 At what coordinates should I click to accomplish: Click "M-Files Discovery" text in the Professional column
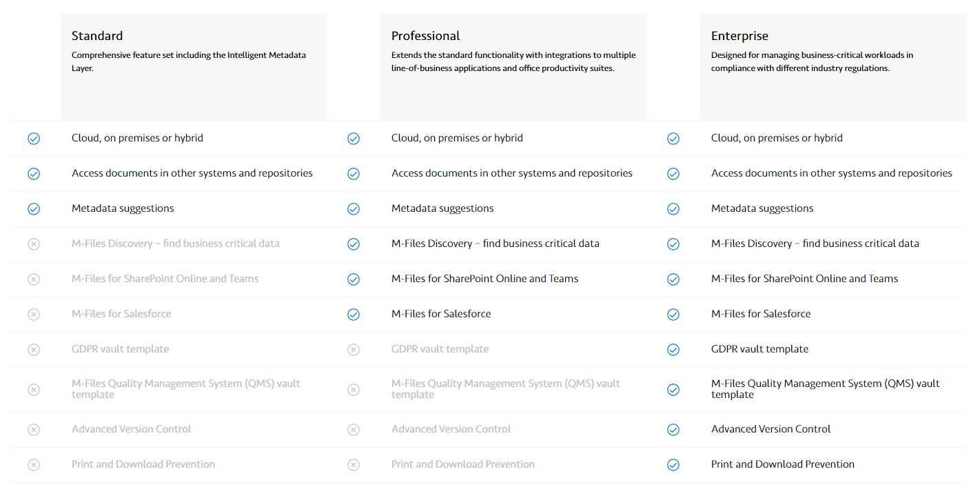pyautogui.click(x=496, y=243)
